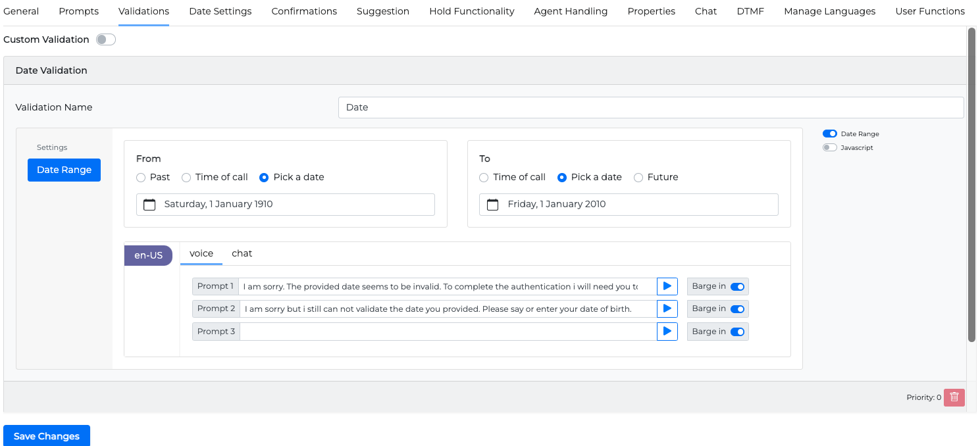
Task: Play the Prompt 3 audio
Action: pyautogui.click(x=667, y=332)
